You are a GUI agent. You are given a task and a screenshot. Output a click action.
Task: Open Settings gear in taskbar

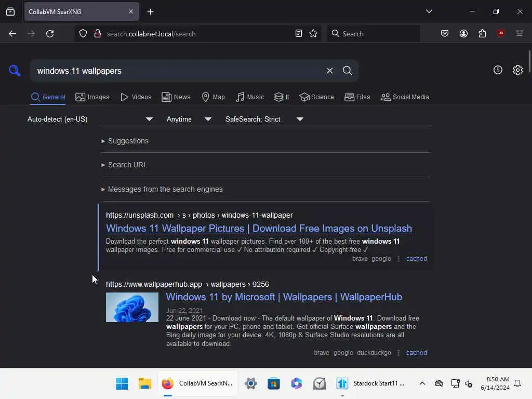pyautogui.click(x=251, y=383)
